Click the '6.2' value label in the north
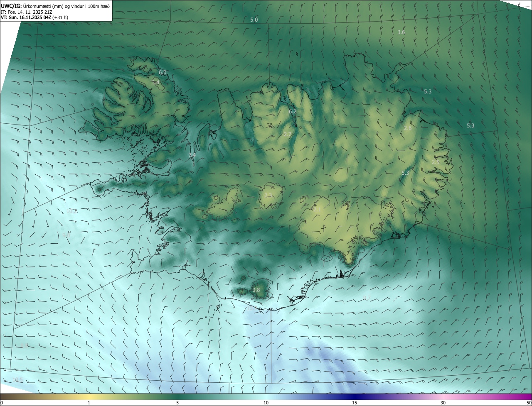532x406 pixels. point(293,111)
